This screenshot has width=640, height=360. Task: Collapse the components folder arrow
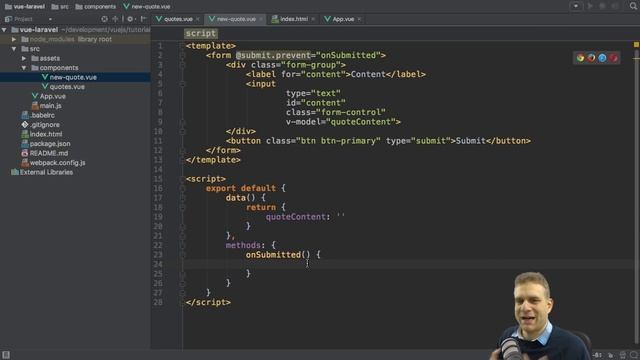tap(24, 68)
